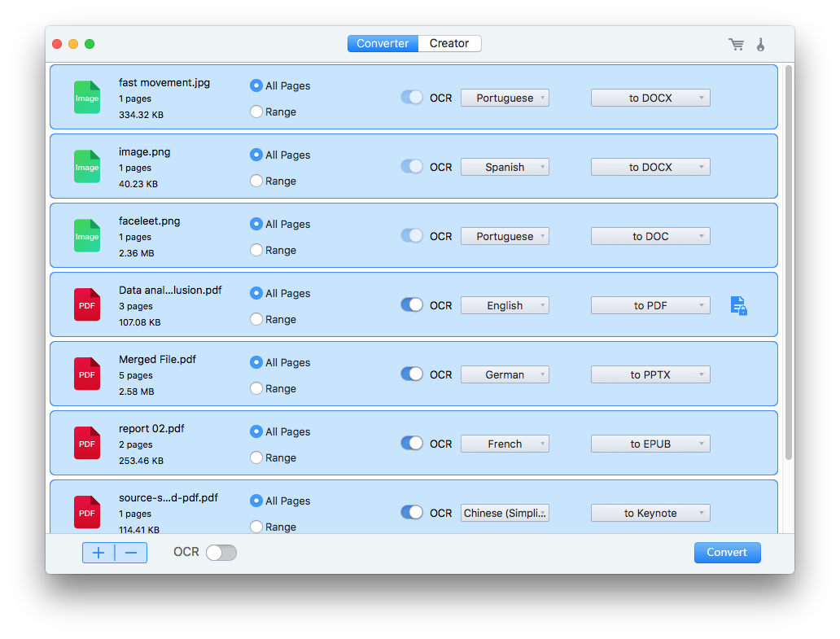Toggle OCR switch for fast movement.jpg
The height and width of the screenshot is (639, 840).
coord(411,98)
